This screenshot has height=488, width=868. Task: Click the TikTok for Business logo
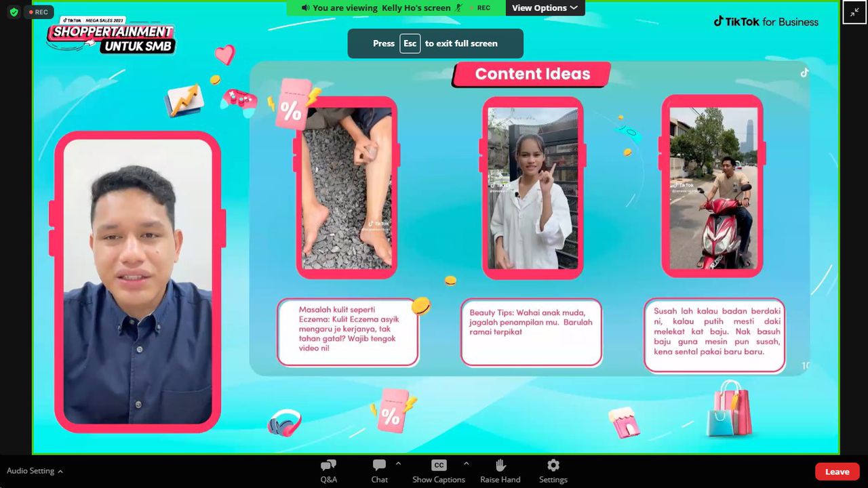click(x=766, y=22)
